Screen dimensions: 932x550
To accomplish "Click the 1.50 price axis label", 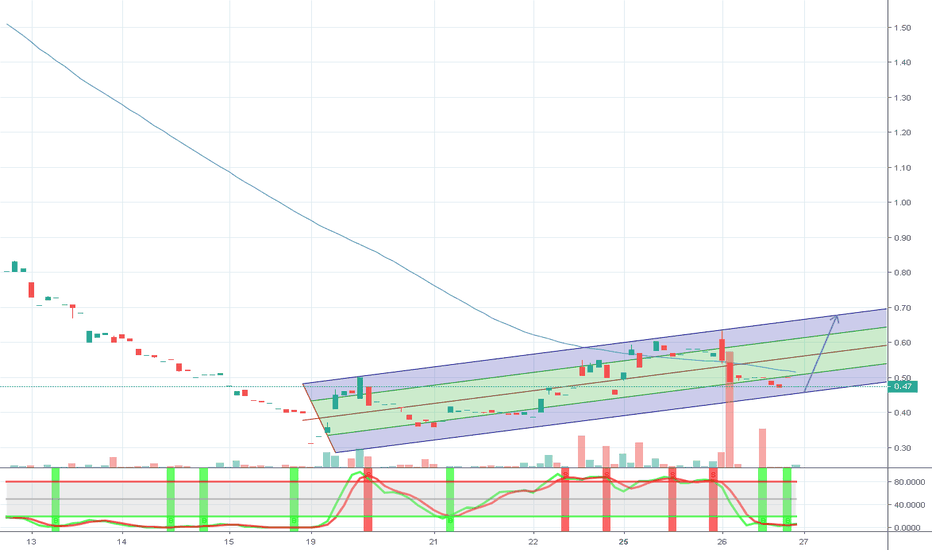I will [902, 28].
